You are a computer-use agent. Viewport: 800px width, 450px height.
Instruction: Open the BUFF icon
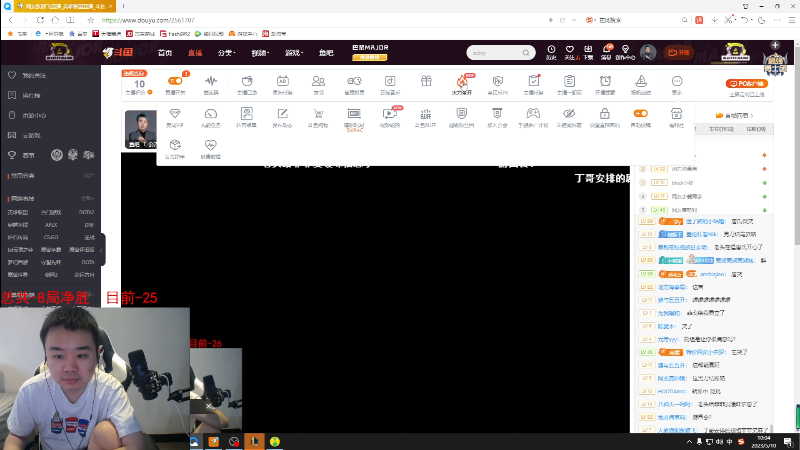[x=426, y=113]
